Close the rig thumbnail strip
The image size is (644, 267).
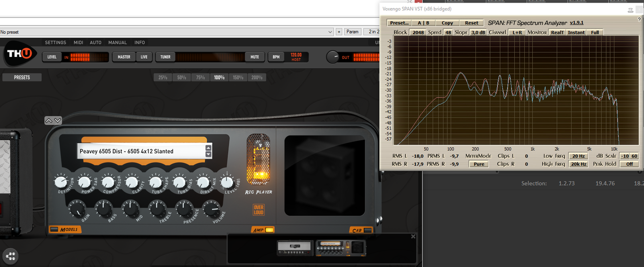(414, 236)
